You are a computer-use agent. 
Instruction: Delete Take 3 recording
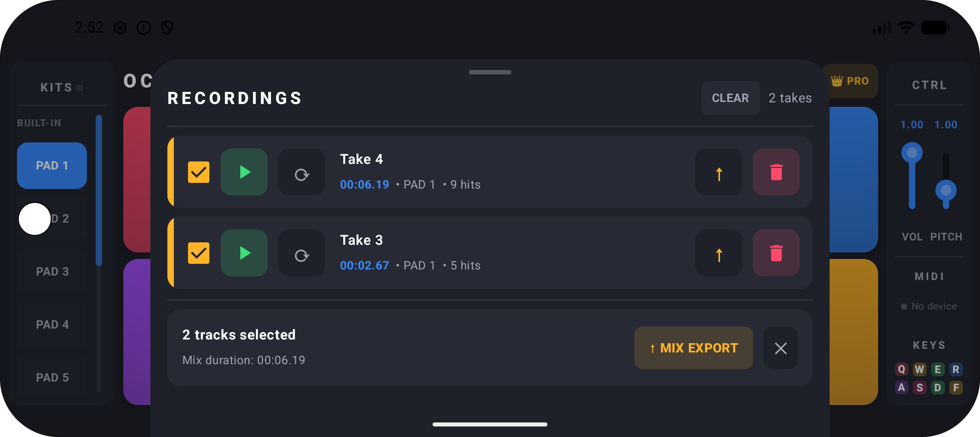[x=776, y=253]
